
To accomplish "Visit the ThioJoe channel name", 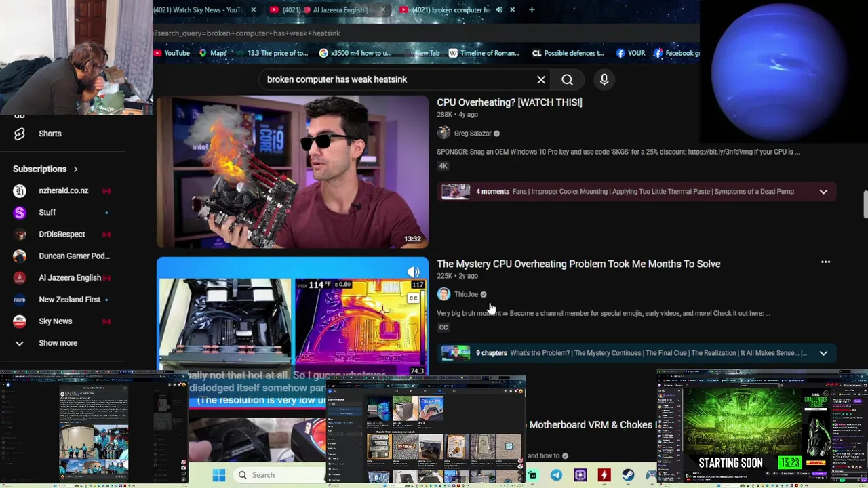I will (x=466, y=294).
